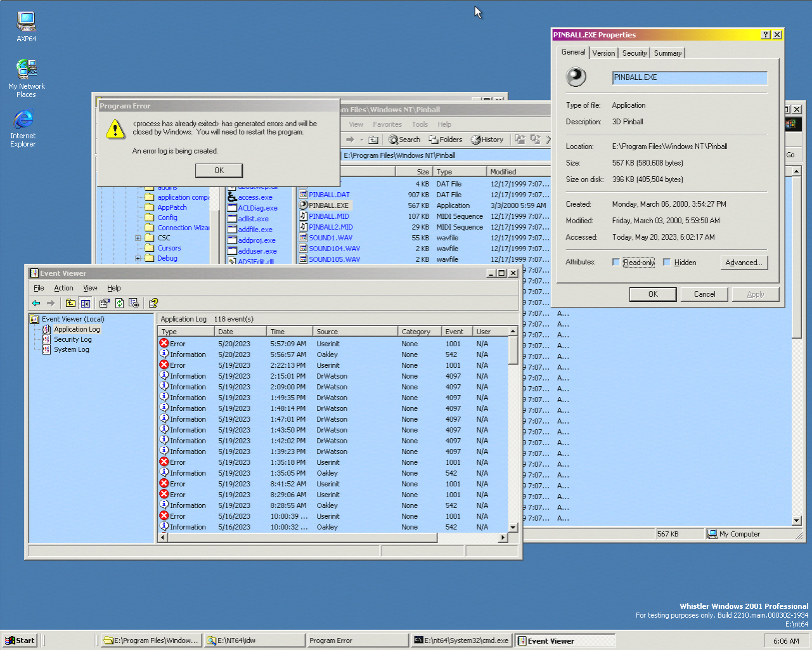
Task: Expand the CSC folder in the tree
Action: coord(138,238)
